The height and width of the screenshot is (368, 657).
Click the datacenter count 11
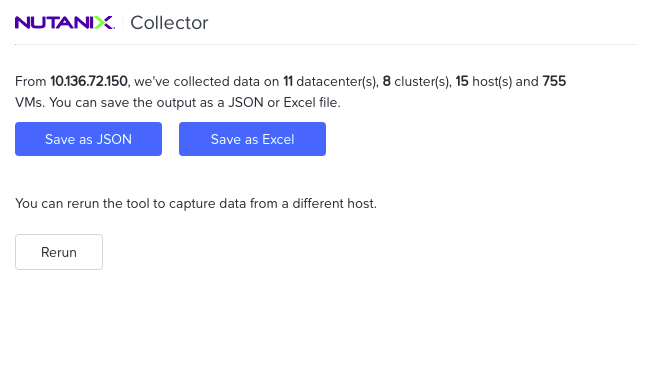click(x=288, y=81)
